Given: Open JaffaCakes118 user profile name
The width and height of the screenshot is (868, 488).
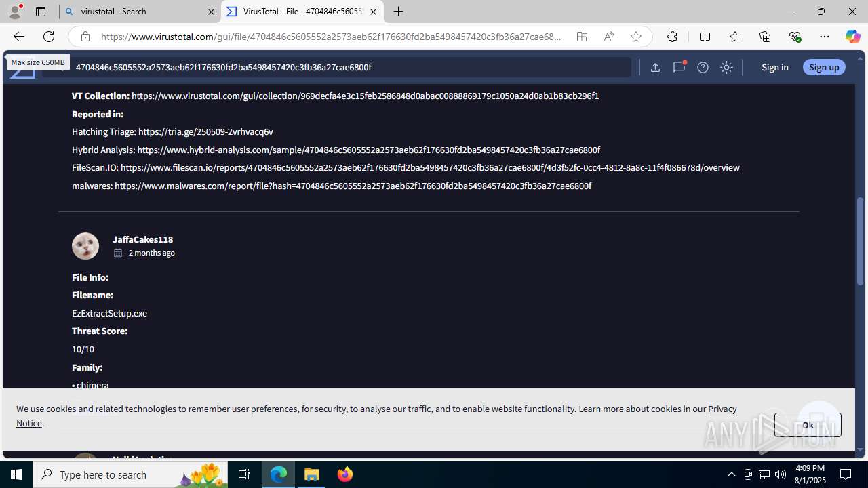Looking at the screenshot, I should 142,239.
